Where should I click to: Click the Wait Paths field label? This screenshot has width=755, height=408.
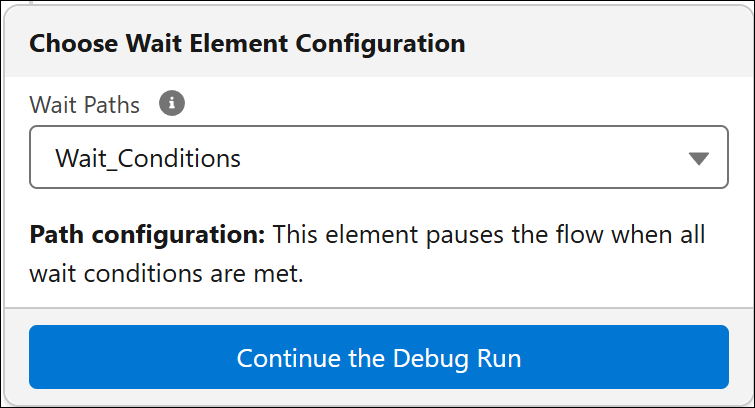(85, 105)
